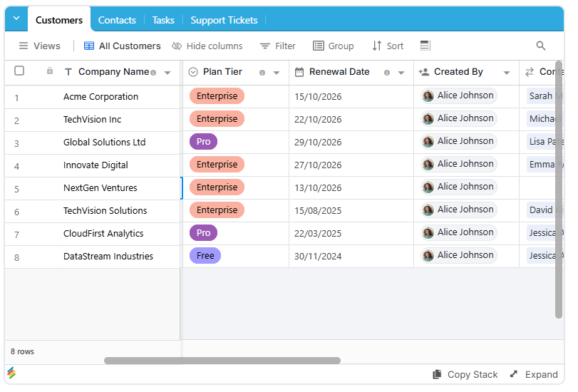Expand Renewal Date column menu arrow
The width and height of the screenshot is (578, 392).
pyautogui.click(x=401, y=73)
